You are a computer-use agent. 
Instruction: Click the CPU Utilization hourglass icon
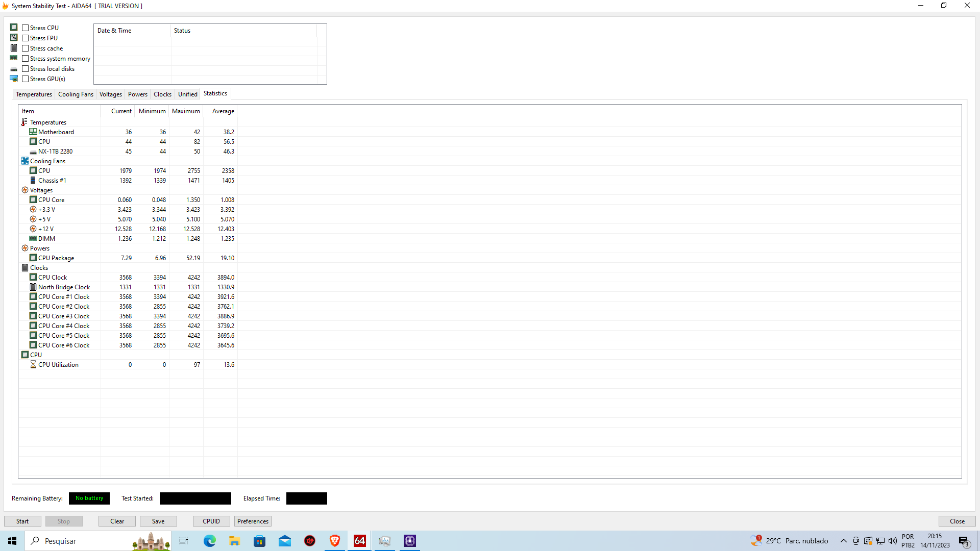point(33,365)
